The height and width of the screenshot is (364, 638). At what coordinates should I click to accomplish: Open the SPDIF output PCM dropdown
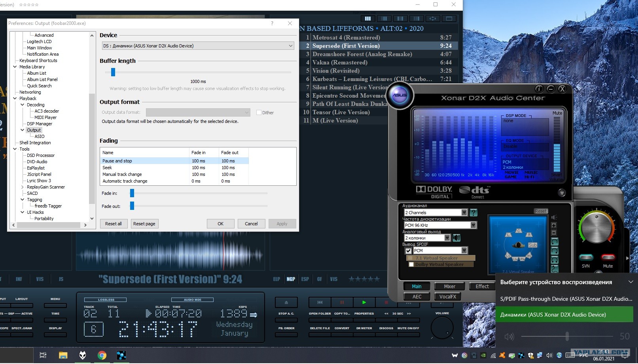point(440,251)
